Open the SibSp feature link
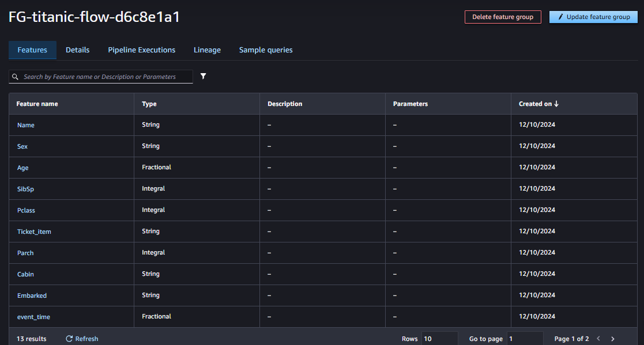Image resolution: width=644 pixels, height=345 pixels. [x=25, y=189]
